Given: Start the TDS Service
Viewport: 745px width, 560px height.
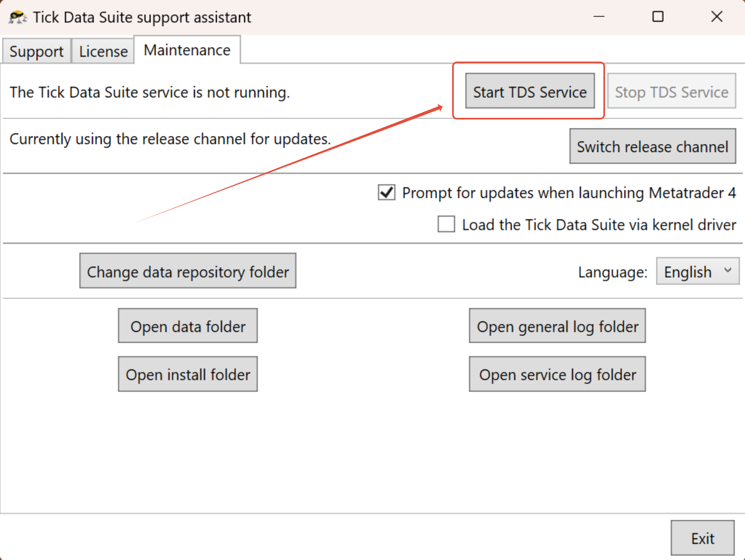Looking at the screenshot, I should click(530, 91).
